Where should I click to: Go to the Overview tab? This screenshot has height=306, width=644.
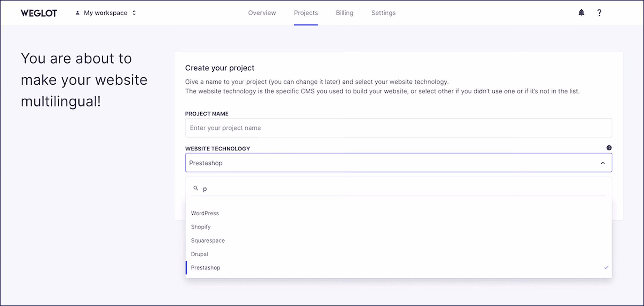[262, 13]
